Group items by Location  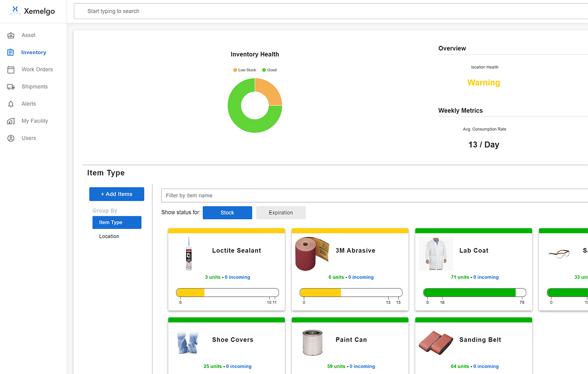coord(109,236)
